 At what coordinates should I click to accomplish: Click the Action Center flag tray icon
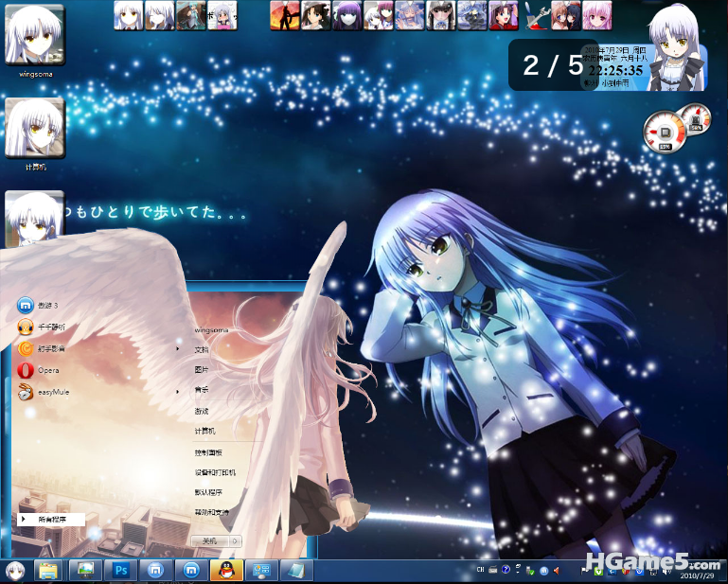585,571
